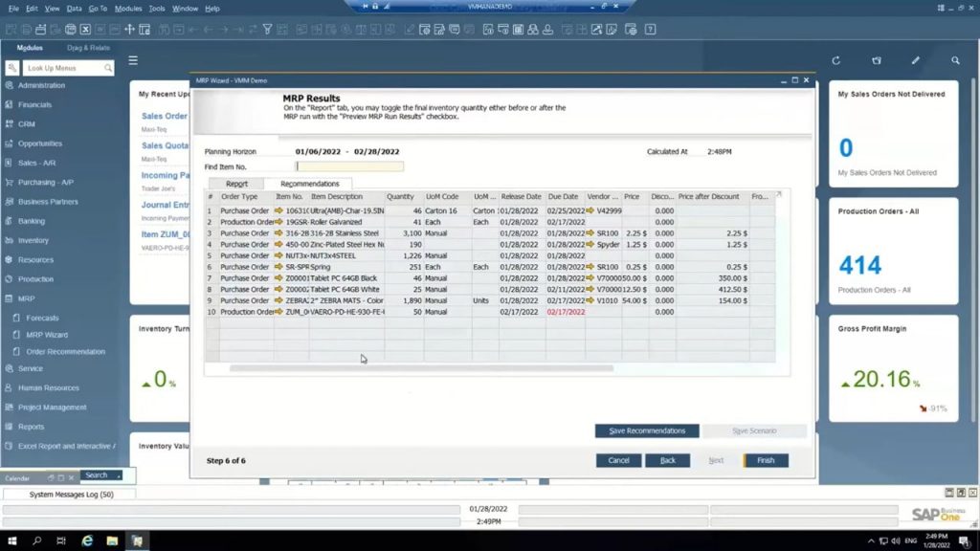Viewport: 980px width, 551px height.
Task: Switch to the Report tab
Action: (236, 184)
